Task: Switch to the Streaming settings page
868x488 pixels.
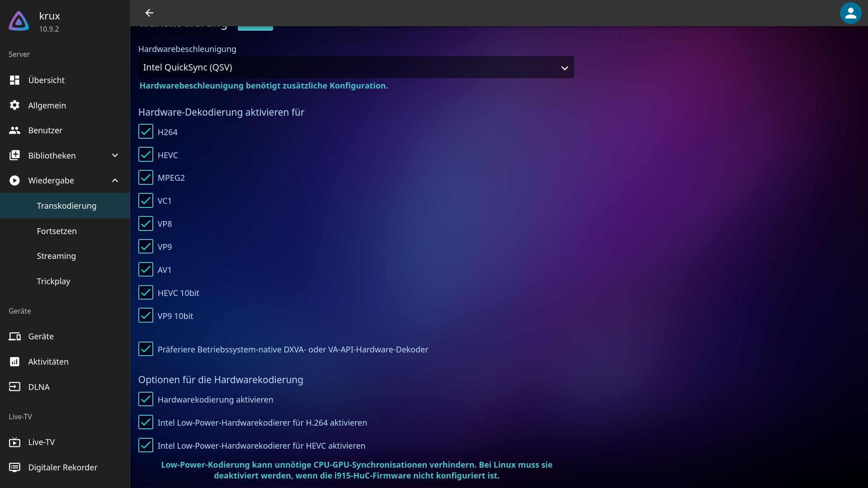Action: (x=56, y=256)
